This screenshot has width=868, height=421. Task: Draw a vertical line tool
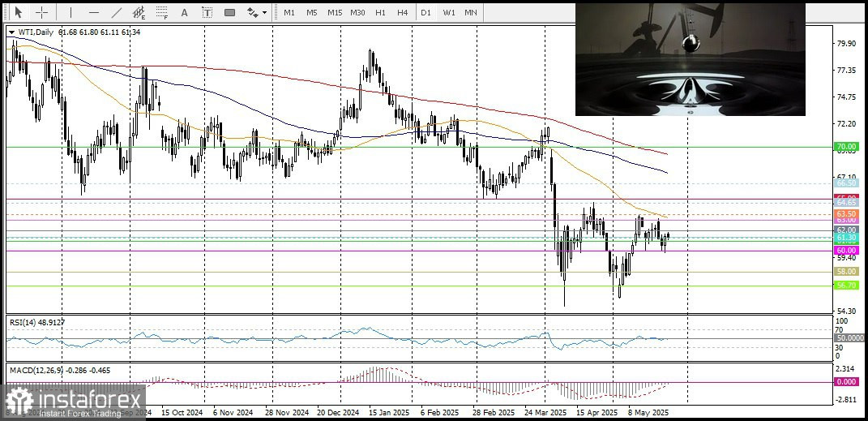click(x=71, y=12)
